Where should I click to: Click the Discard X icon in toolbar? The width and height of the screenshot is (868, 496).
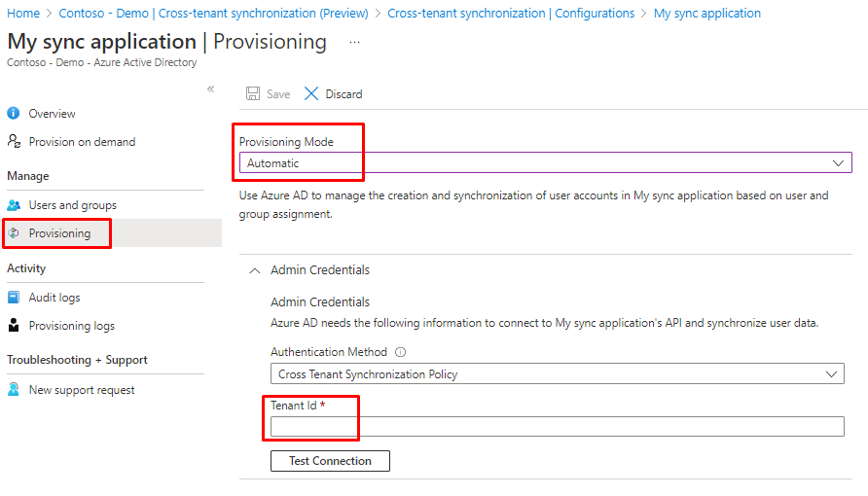pyautogui.click(x=311, y=94)
